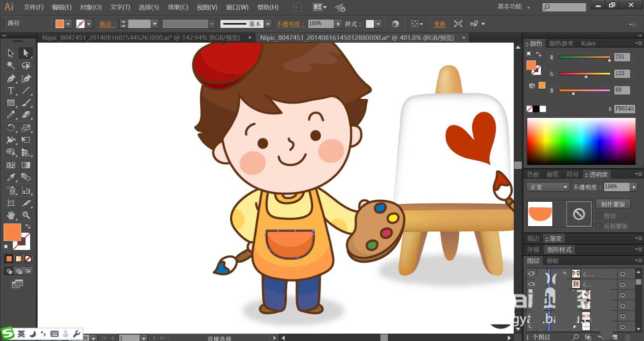
Task: Enable the 反相蒙版 (Invert Mask) checkbox
Action: click(x=599, y=226)
